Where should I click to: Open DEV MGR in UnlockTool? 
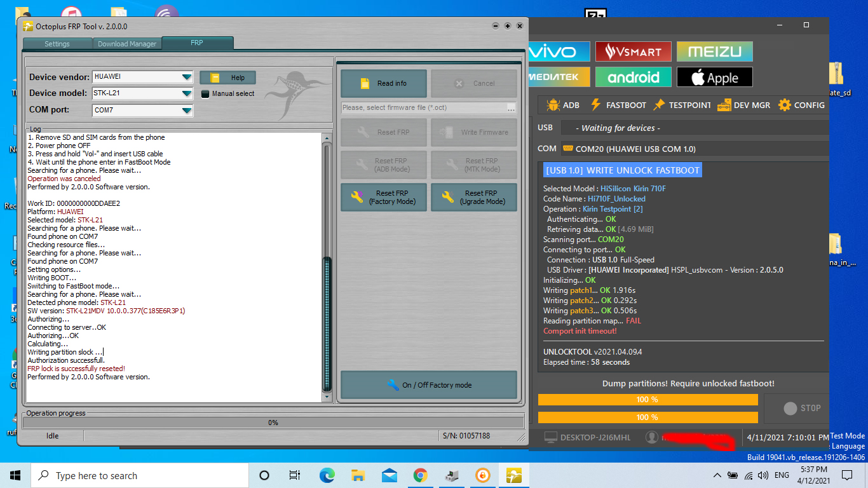[x=744, y=105]
